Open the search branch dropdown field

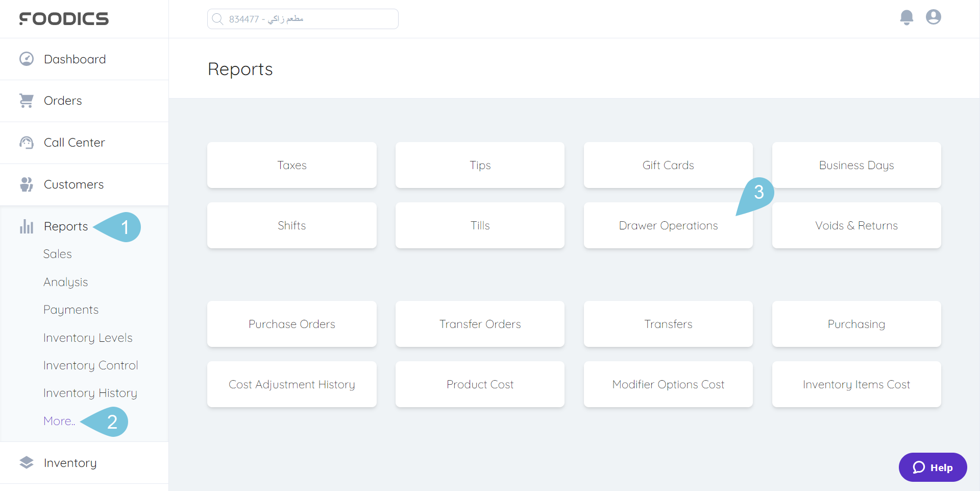tap(302, 18)
